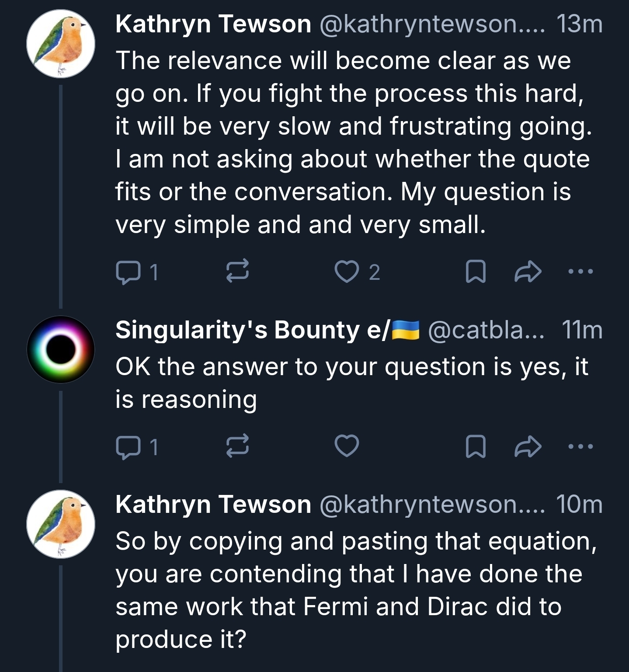Open the post about Fermi and Dirac
Screen dimensions: 629x672
[350, 590]
